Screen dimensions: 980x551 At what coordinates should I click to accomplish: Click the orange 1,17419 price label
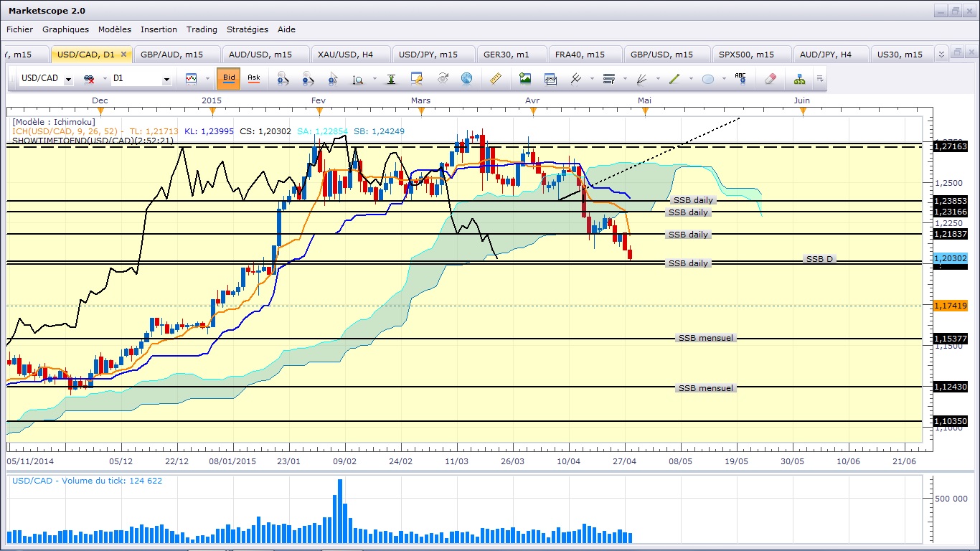[x=951, y=306]
